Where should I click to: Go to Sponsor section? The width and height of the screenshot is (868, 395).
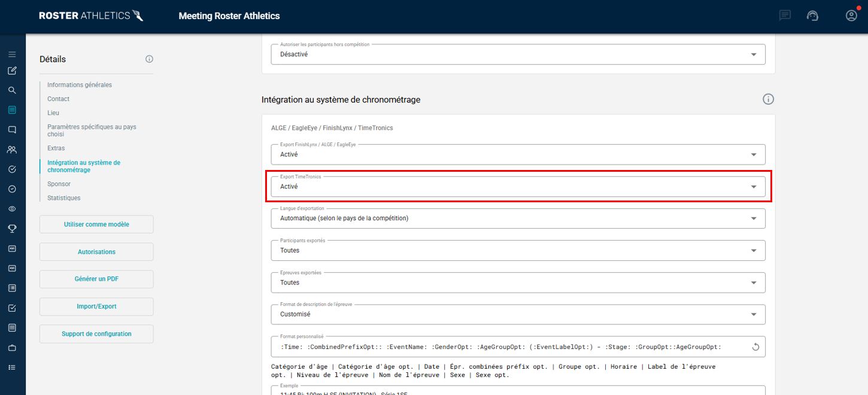[x=59, y=184]
